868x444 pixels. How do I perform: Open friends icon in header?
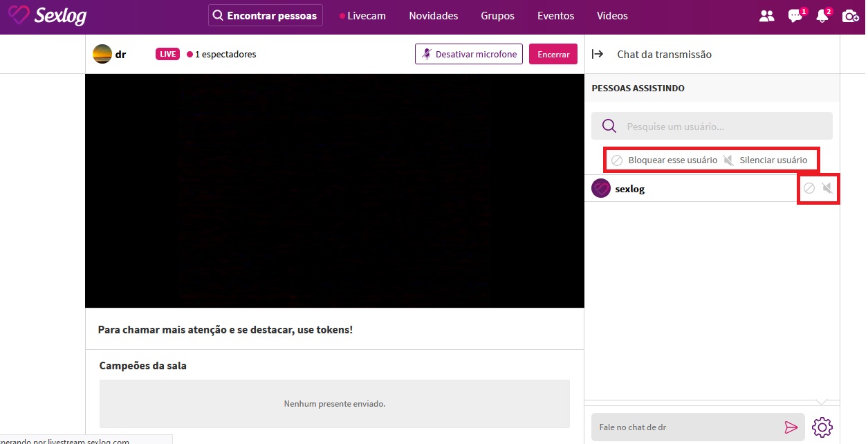[x=766, y=16]
